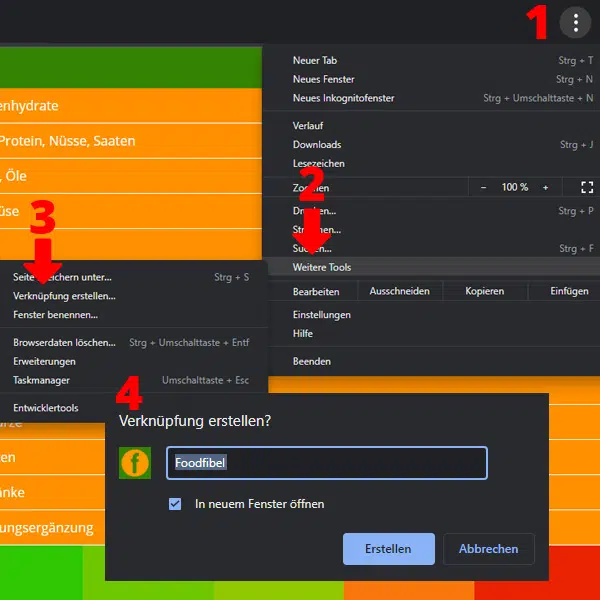
Task: Expand the 'Weitere Tools' submenu
Action: 322,267
